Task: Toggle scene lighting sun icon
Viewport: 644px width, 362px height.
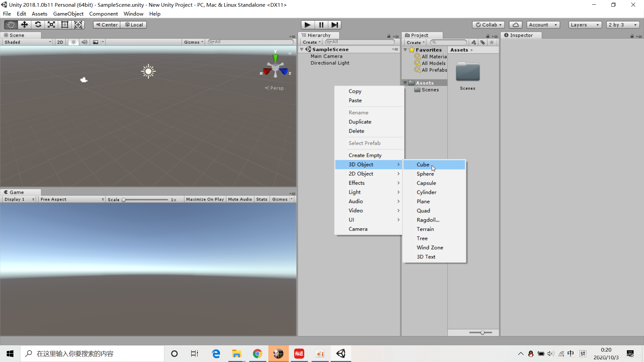Action: click(73, 42)
